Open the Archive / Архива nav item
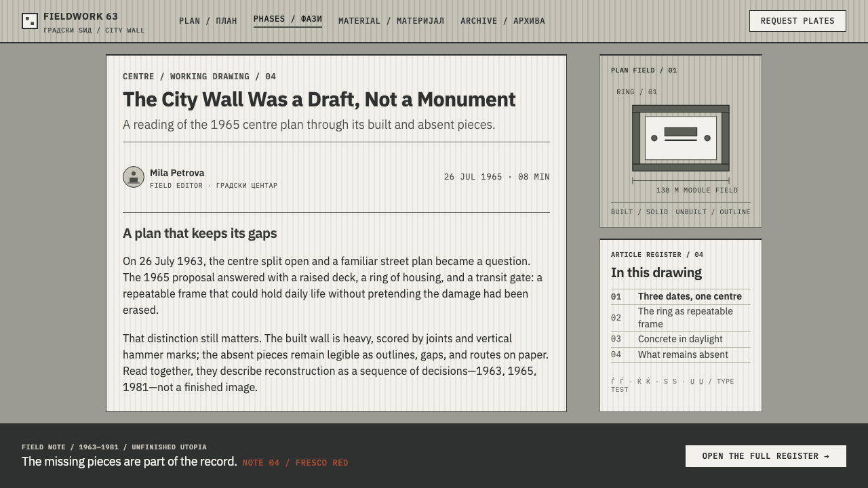This screenshot has width=868, height=488. (x=502, y=21)
